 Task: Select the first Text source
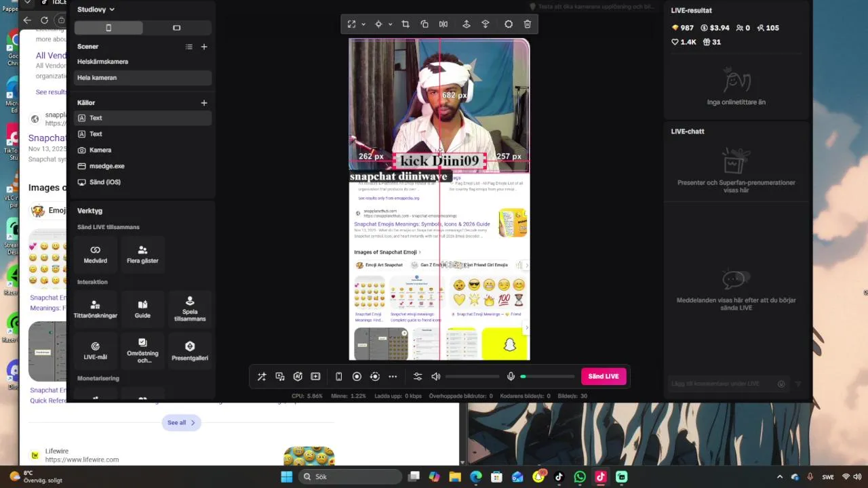(142, 118)
